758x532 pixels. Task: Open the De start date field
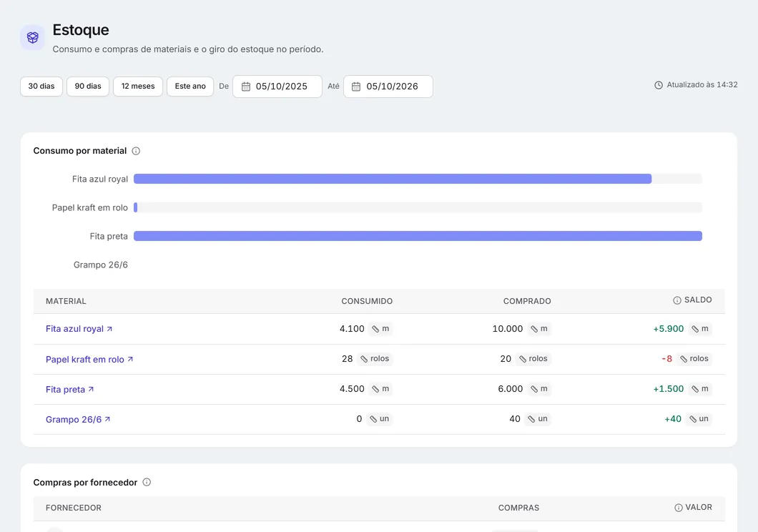pyautogui.click(x=277, y=87)
